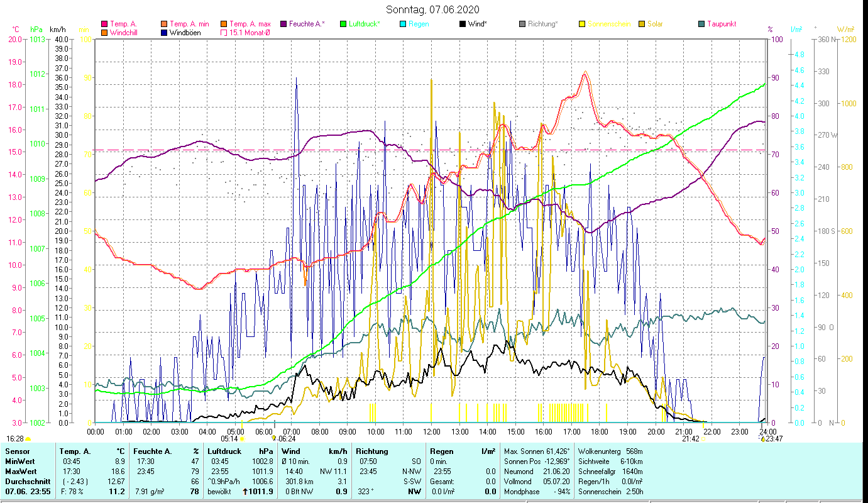The image size is (868, 503).
Task: Select the Solar legend label
Action: coord(655,25)
